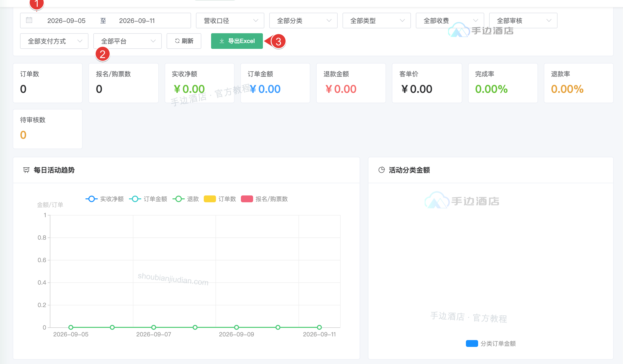
Task: Toggle 分类订单金额 pie legend
Action: pos(491,343)
